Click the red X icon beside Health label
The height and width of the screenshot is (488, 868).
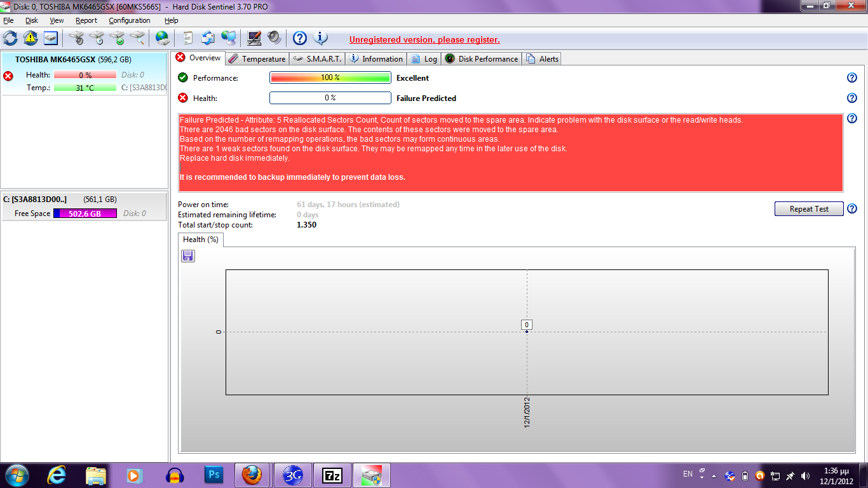coord(183,98)
